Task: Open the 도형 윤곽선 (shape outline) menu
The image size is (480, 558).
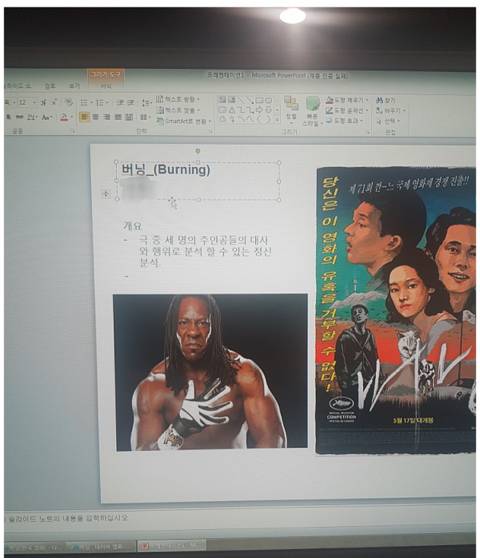Action: click(347, 111)
